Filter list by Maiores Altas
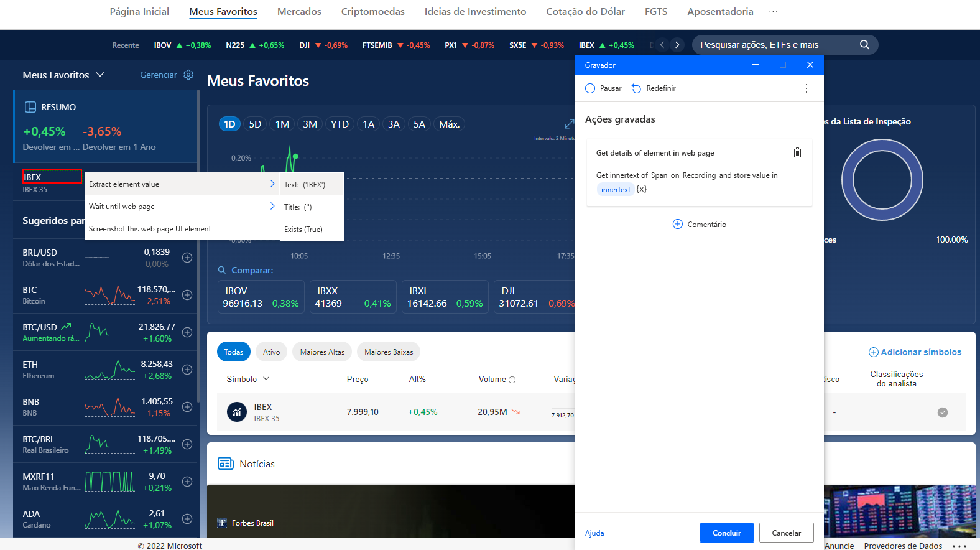 (x=322, y=352)
